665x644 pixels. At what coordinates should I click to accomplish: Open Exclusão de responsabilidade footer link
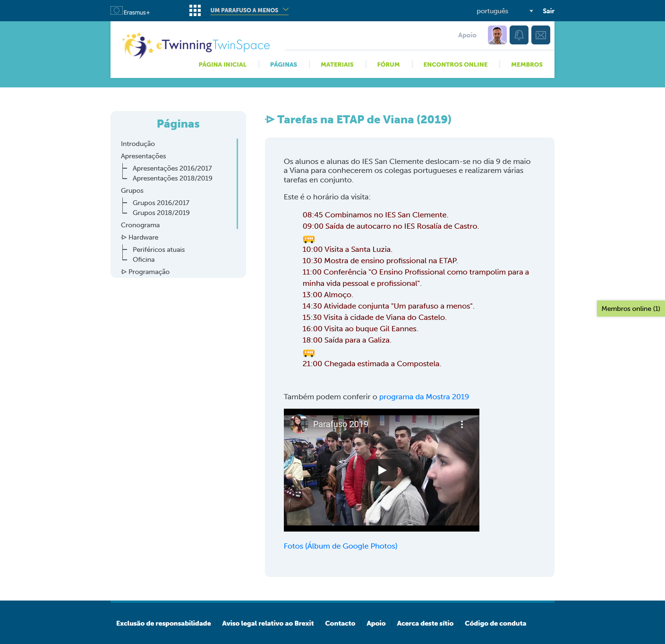point(163,623)
